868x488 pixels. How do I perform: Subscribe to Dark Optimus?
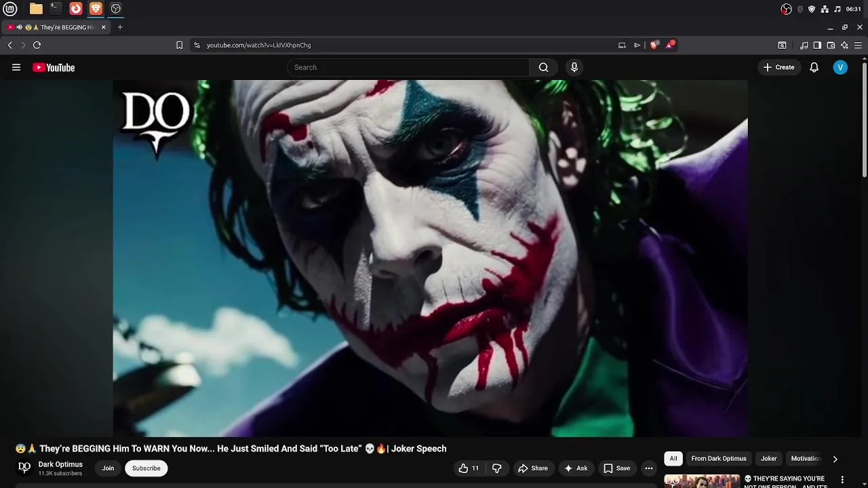coord(146,468)
